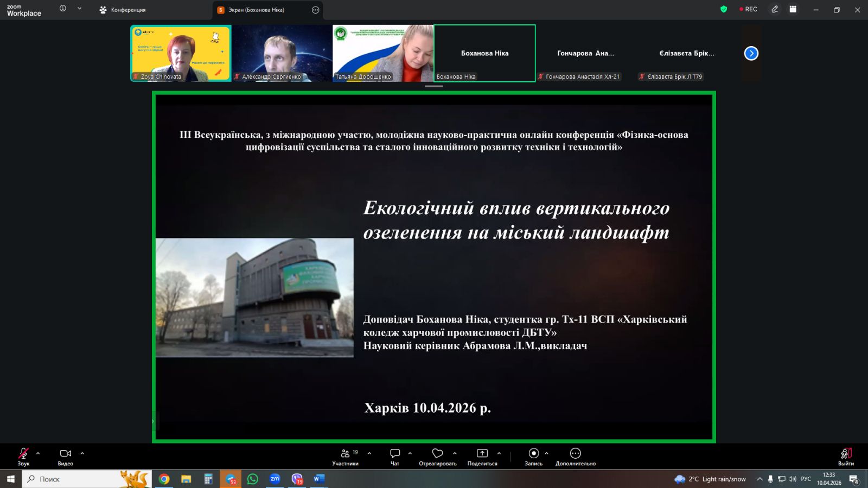Toggle camera with the Видео button
This screenshot has height=488, width=868.
pos(66,457)
